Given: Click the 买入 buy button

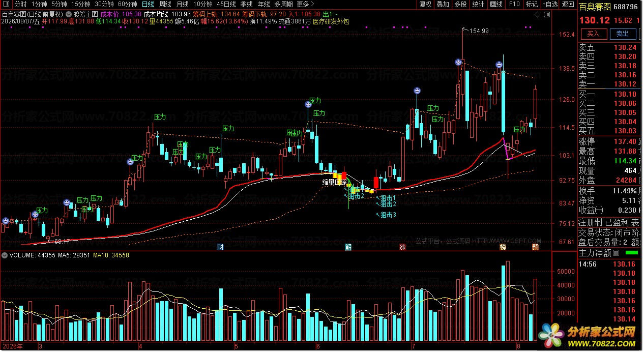Looking at the screenshot, I should tap(593, 34).
